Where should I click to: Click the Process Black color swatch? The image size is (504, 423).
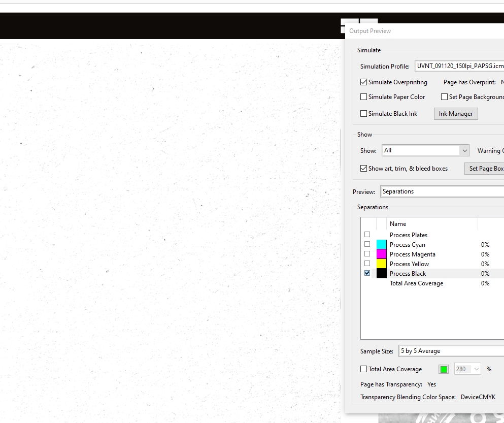382,273
